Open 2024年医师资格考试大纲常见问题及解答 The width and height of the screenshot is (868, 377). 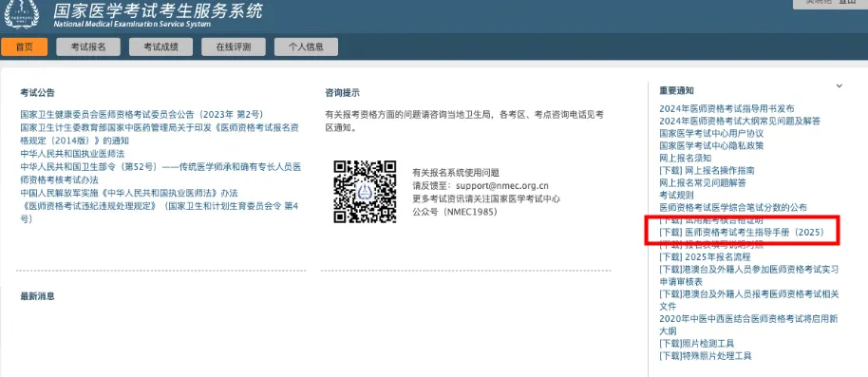740,122
